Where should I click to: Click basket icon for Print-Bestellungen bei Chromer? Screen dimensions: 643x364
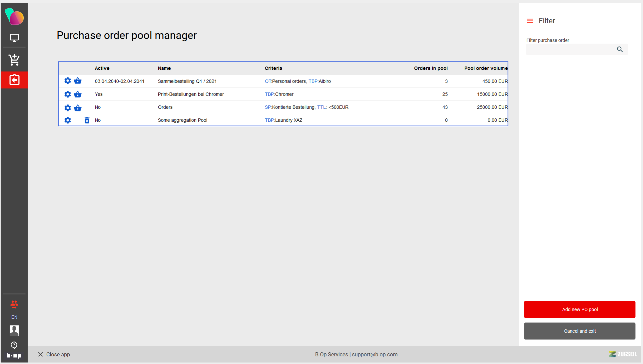pos(78,94)
